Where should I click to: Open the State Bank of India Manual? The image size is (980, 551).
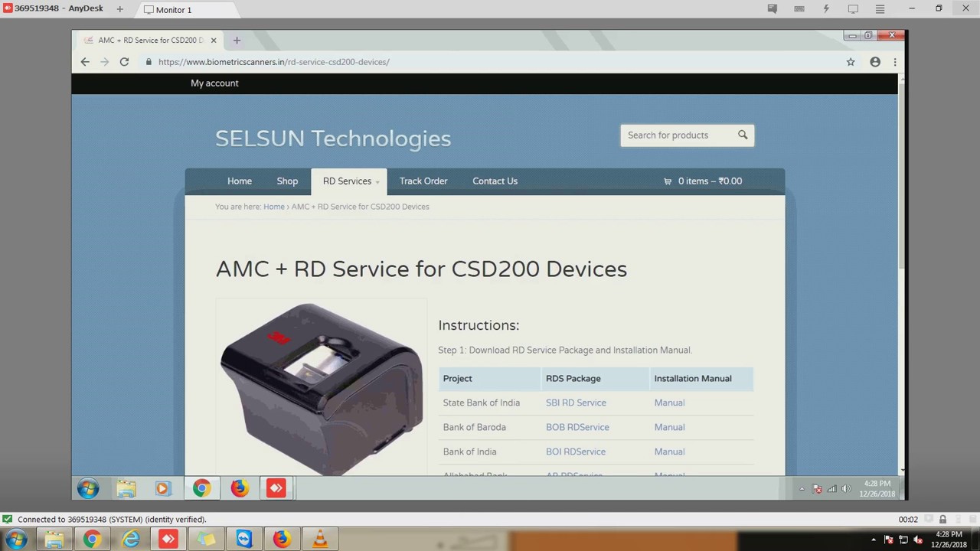coord(669,403)
